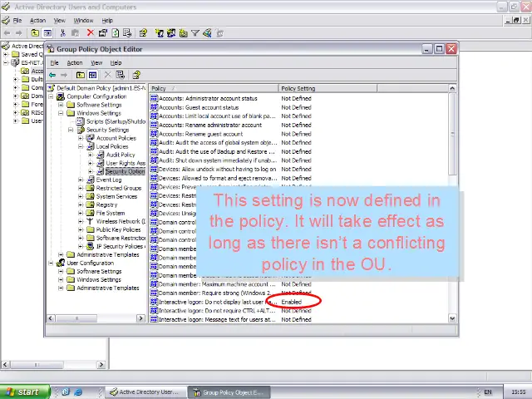Select 'Accounts: Rename guest account' policy
This screenshot has height=399, width=532.
[200, 134]
